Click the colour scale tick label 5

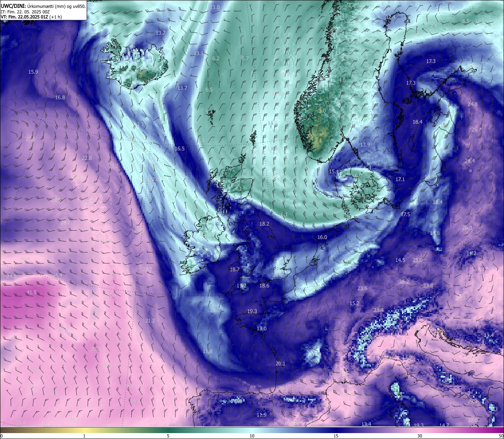click(168, 436)
